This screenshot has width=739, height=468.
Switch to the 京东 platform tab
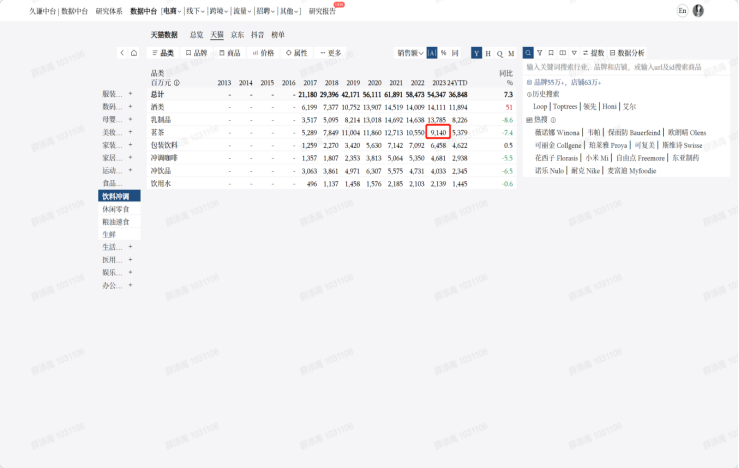237,34
